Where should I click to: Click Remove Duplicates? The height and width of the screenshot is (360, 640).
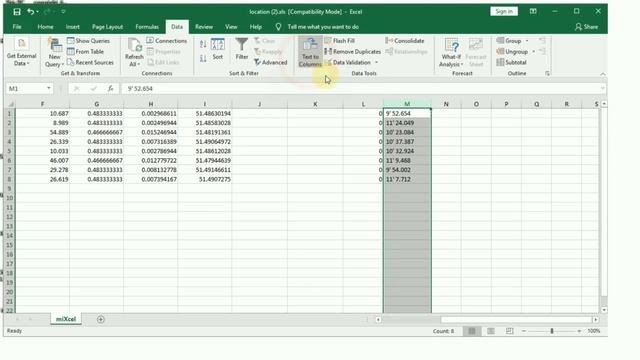pyautogui.click(x=353, y=51)
